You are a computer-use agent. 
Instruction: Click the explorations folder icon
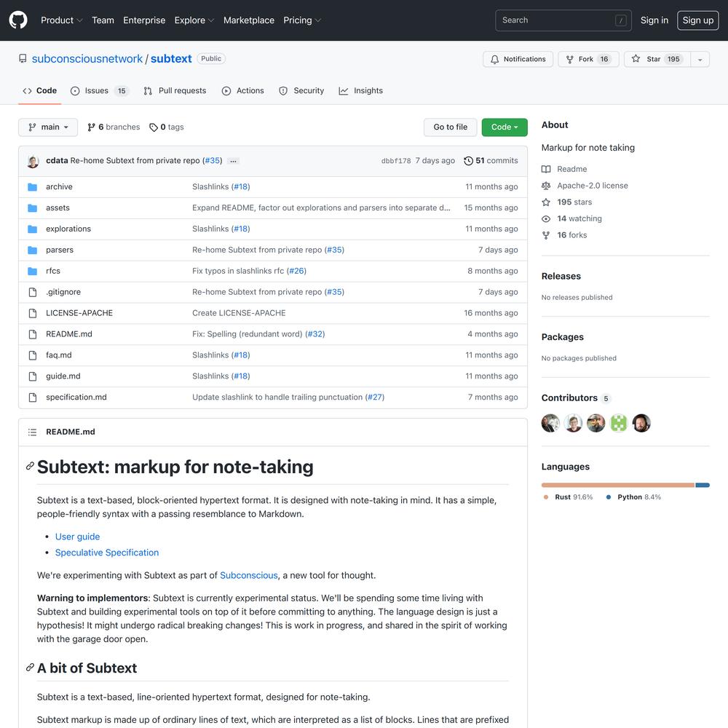point(33,229)
